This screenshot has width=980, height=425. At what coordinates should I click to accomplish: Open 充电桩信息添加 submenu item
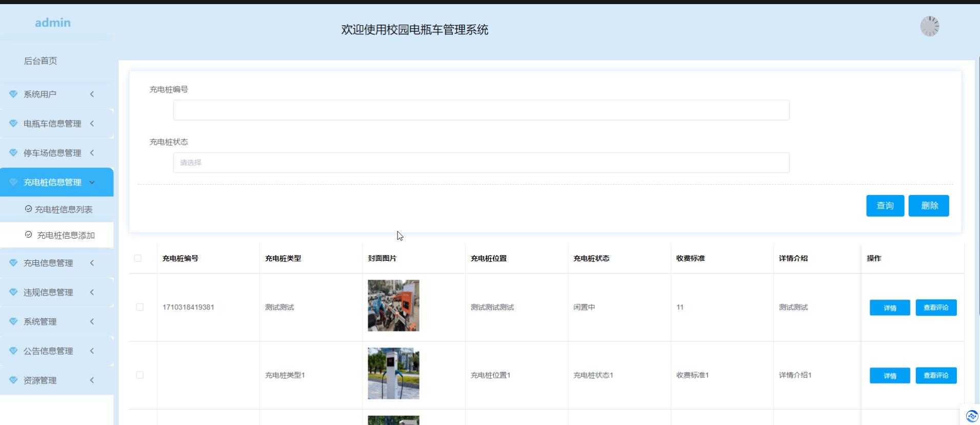coord(66,235)
